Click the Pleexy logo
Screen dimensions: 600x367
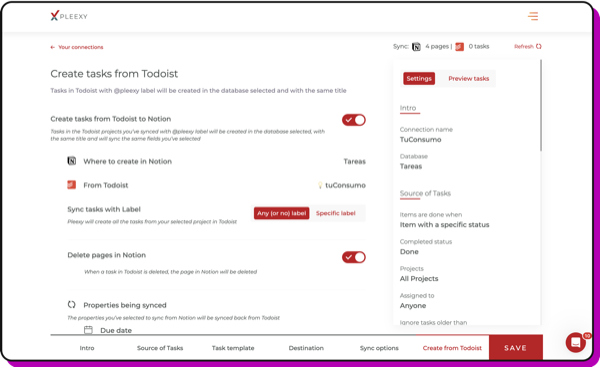pos(69,16)
